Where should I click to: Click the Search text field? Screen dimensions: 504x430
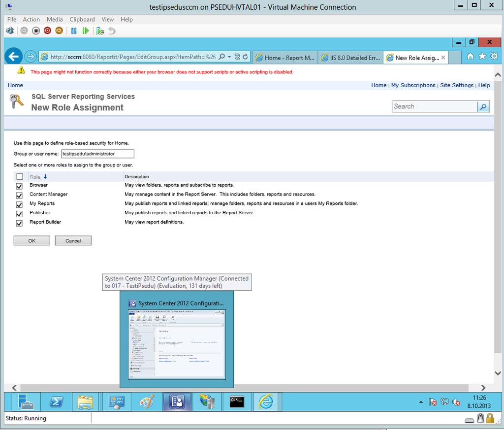(435, 106)
